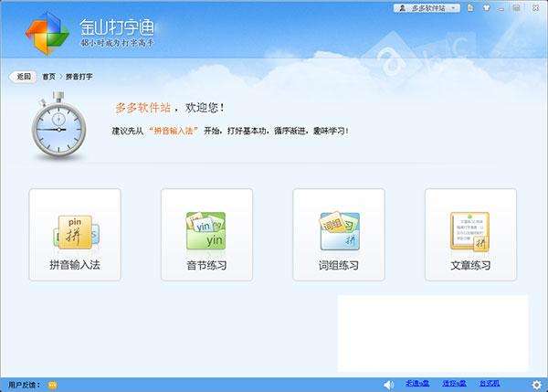
Task: Launch the 词组练习 exercise
Action: 339,234
